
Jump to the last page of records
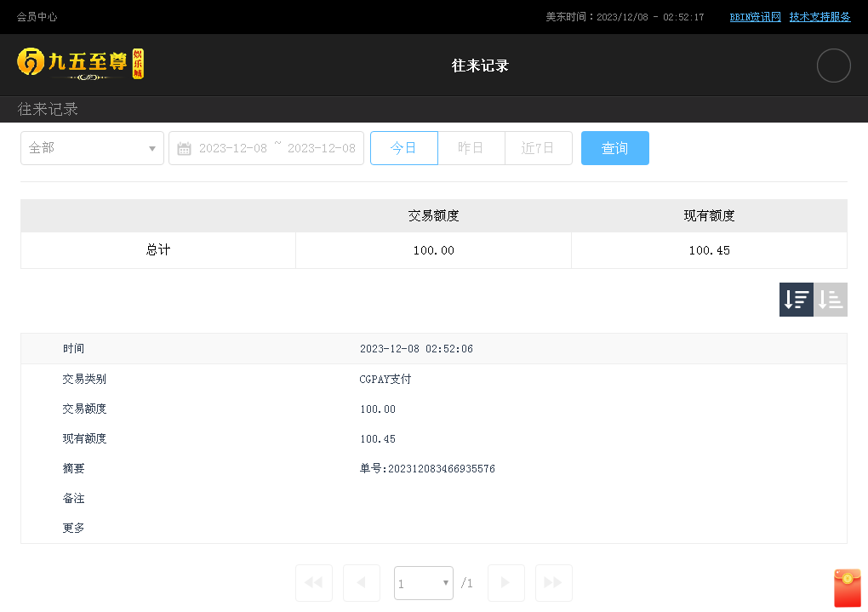click(x=553, y=583)
